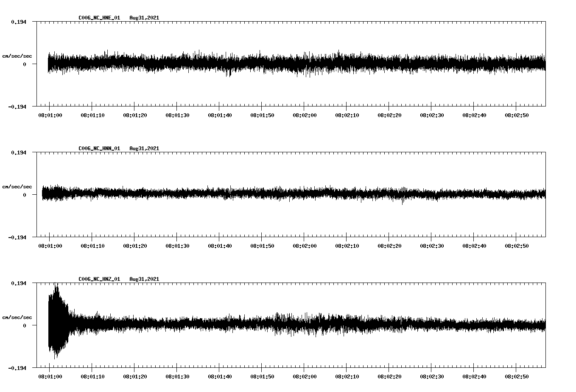Click 08:01:40 on the HNE time axis

pyautogui.click(x=220, y=115)
